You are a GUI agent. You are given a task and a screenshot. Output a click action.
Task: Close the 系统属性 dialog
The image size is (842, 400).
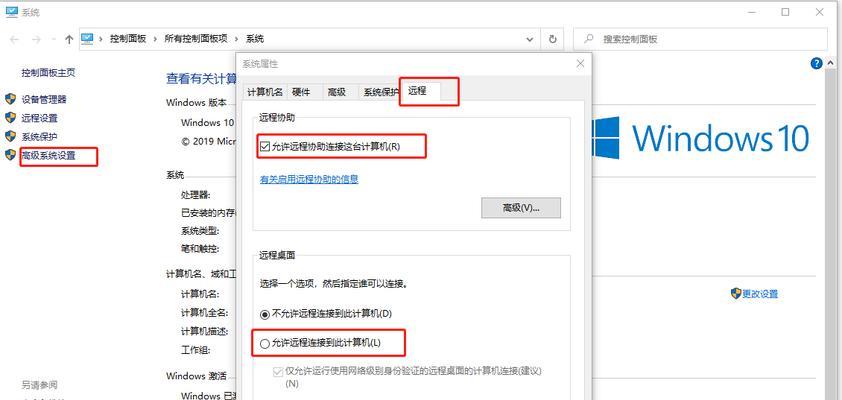[580, 64]
